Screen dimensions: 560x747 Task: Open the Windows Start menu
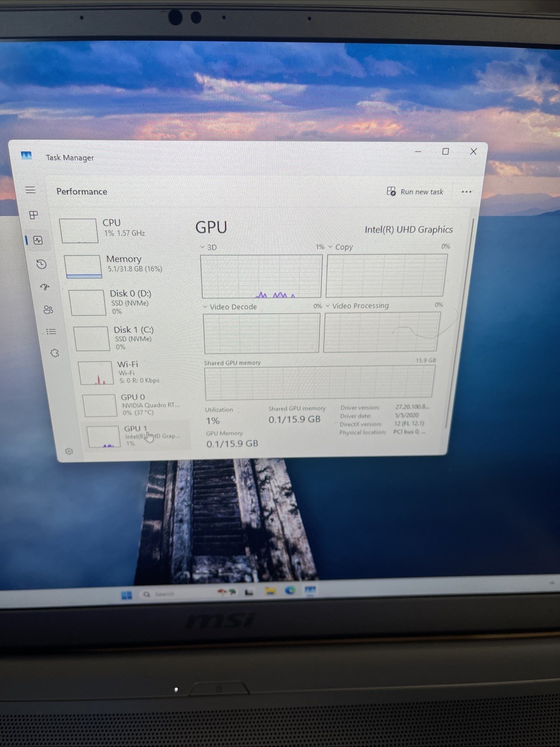pyautogui.click(x=127, y=595)
